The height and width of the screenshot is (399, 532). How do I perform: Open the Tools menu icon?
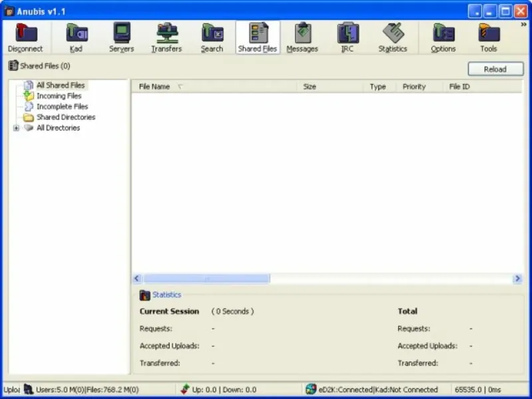pyautogui.click(x=489, y=37)
